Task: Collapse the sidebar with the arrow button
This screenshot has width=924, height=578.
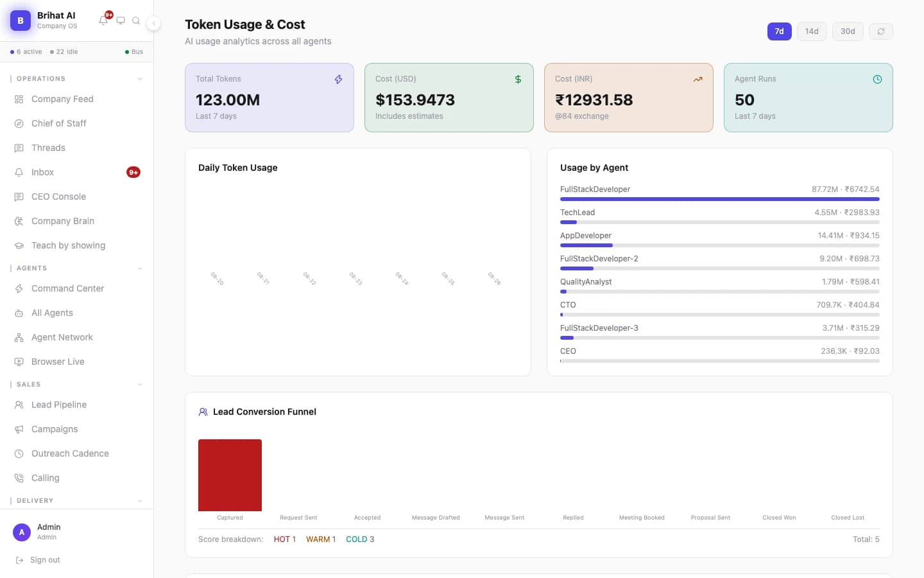Action: (x=153, y=23)
